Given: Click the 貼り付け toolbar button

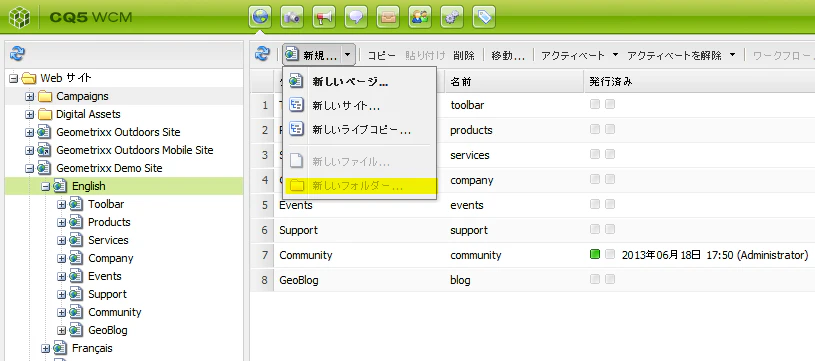Looking at the screenshot, I should (425, 55).
